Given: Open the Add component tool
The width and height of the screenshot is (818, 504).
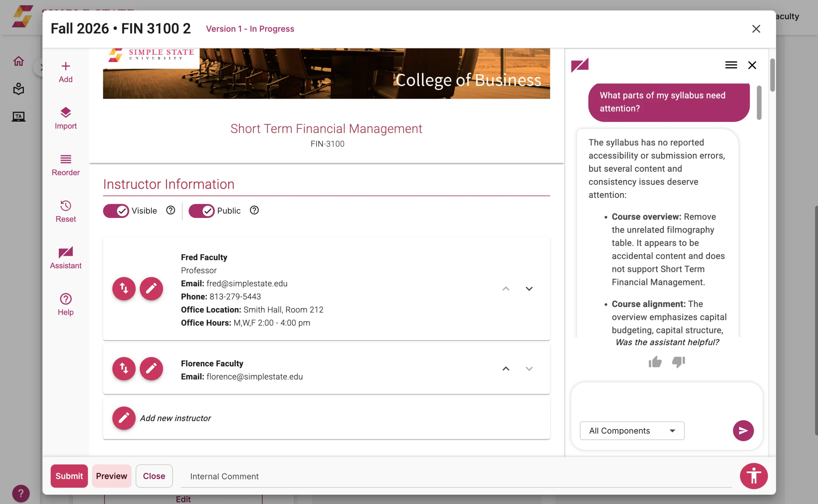Looking at the screenshot, I should tap(66, 72).
